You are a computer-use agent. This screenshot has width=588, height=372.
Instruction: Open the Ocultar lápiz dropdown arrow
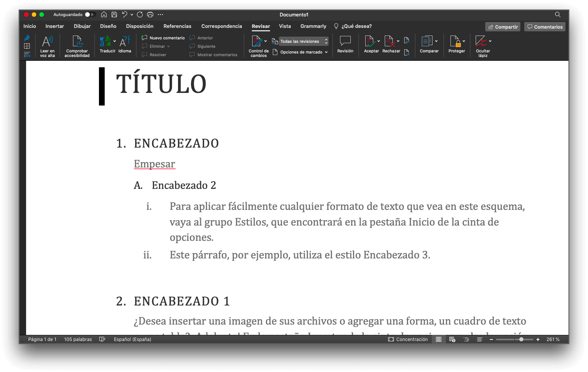(x=490, y=41)
